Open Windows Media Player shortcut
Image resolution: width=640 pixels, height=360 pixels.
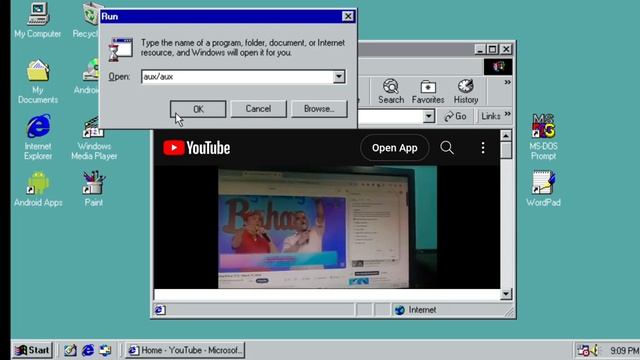click(x=94, y=138)
